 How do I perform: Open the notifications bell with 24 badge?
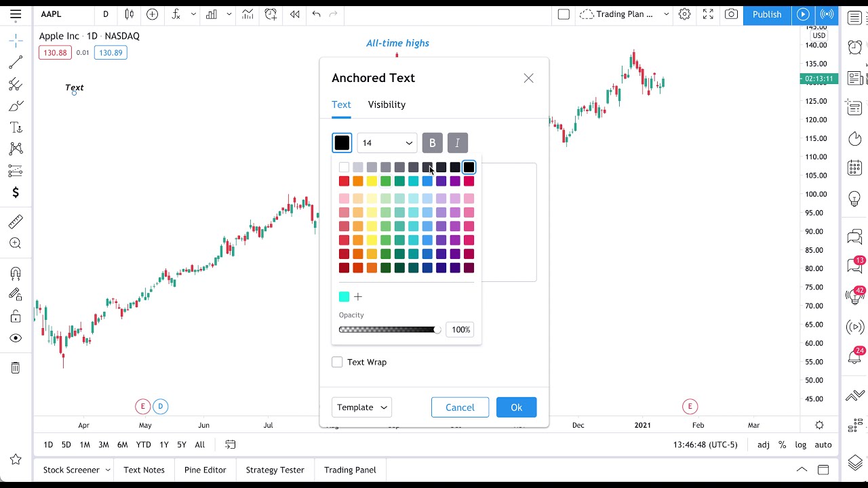click(854, 357)
